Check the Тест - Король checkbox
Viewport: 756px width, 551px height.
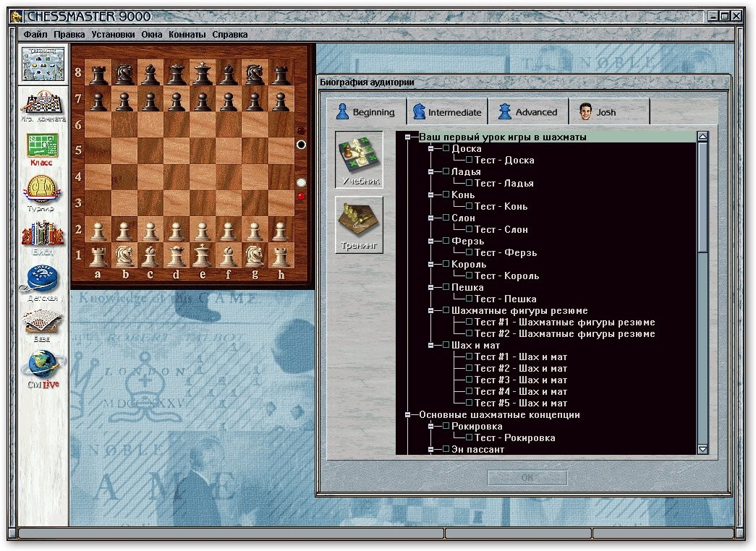(469, 275)
